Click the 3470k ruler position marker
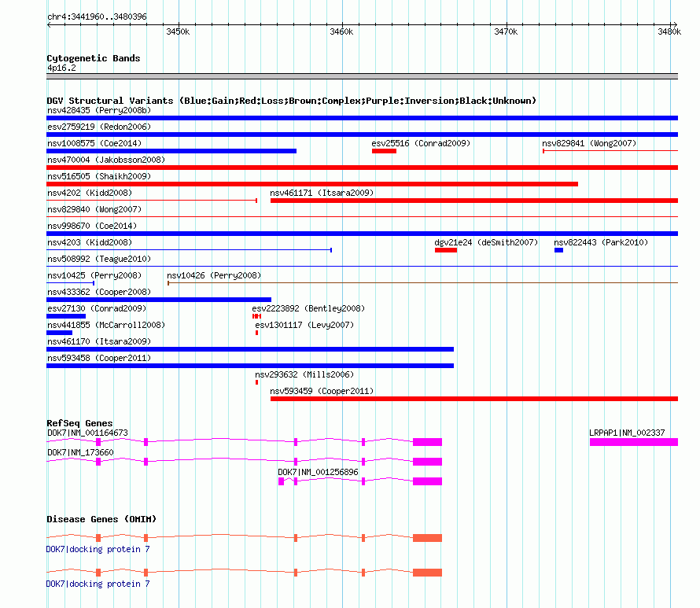The image size is (700, 608). (x=507, y=31)
